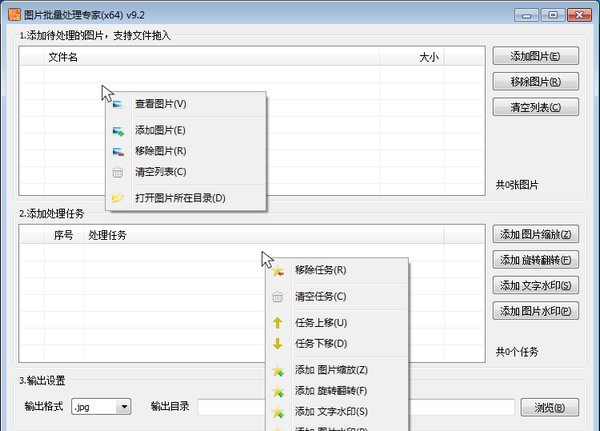The height and width of the screenshot is (431, 600).
Task: Select 移除图片(R) menu entry
Action: point(186,151)
